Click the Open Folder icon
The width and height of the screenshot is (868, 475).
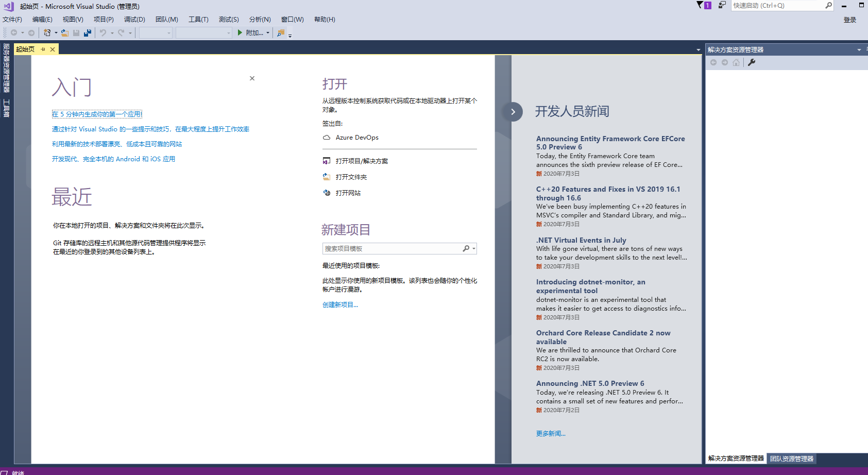point(327,177)
